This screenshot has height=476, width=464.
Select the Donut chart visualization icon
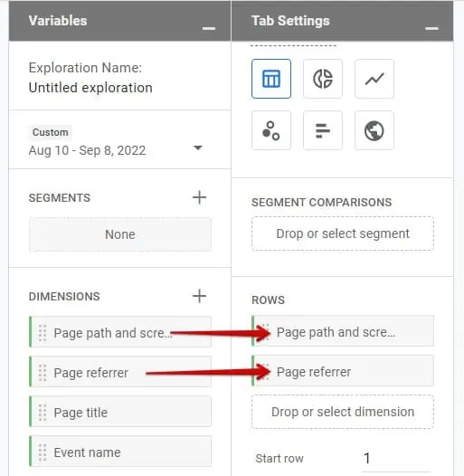pyautogui.click(x=323, y=79)
